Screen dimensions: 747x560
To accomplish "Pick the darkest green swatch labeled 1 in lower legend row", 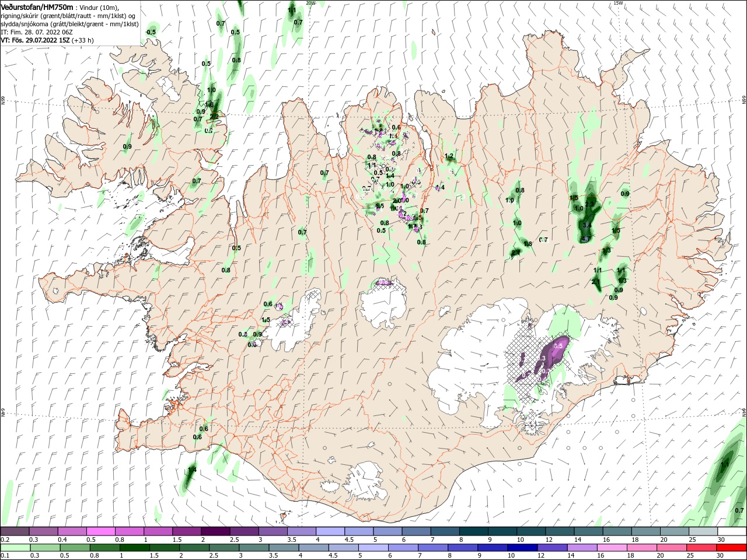I will [135, 548].
